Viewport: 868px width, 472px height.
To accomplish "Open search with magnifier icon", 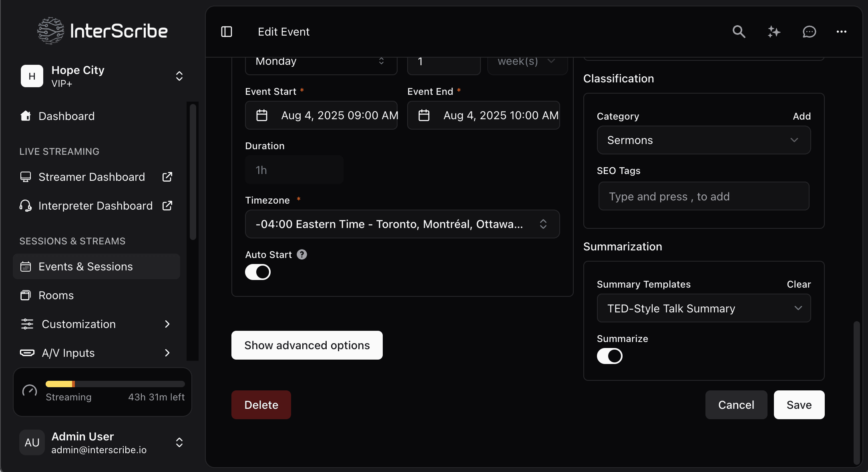I will point(739,32).
